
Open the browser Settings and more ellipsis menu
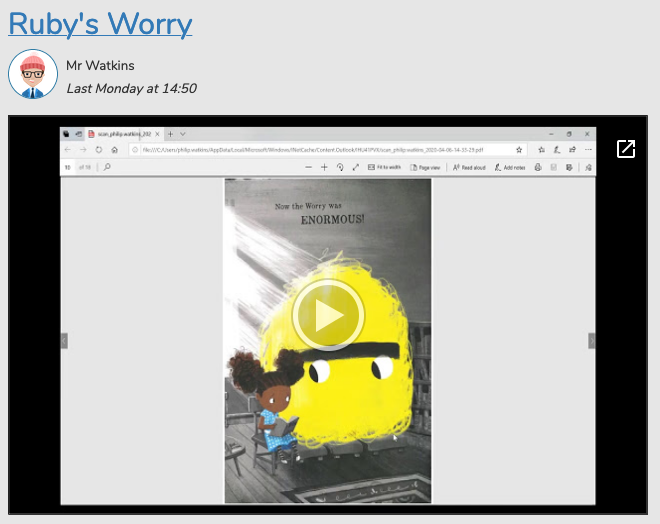tap(588, 150)
